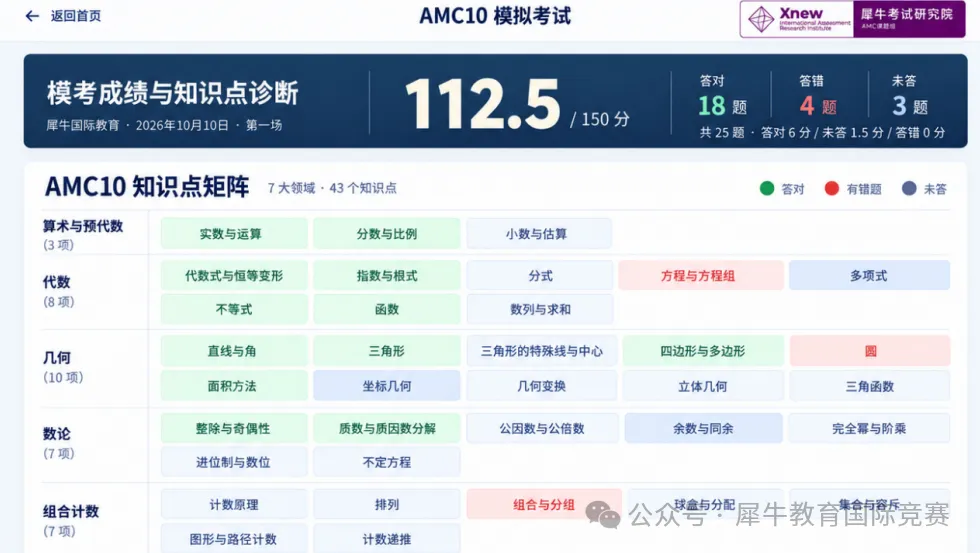Image resolution: width=980 pixels, height=553 pixels.
Task: Click the 算术与预代数 category label
Action: (x=82, y=226)
